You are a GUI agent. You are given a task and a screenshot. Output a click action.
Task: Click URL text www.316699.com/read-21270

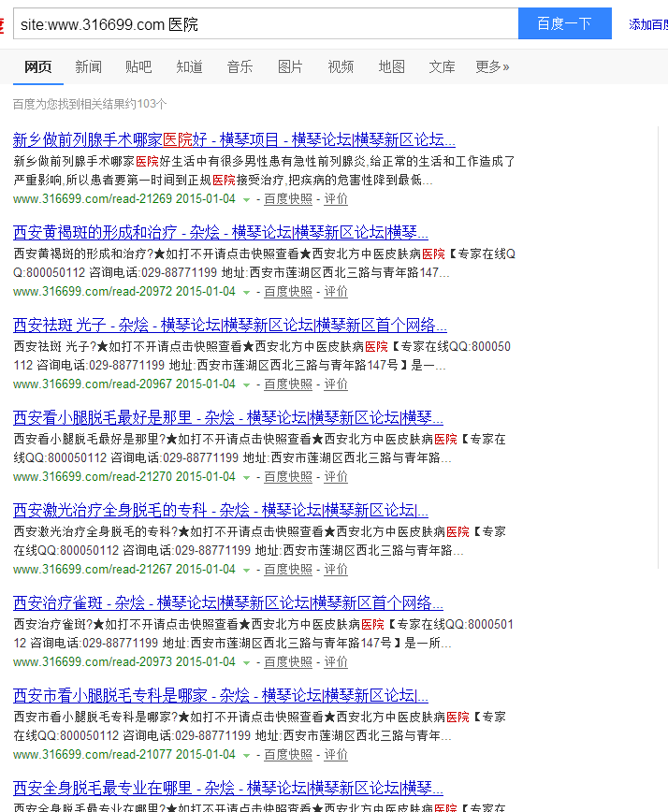[x=93, y=476]
